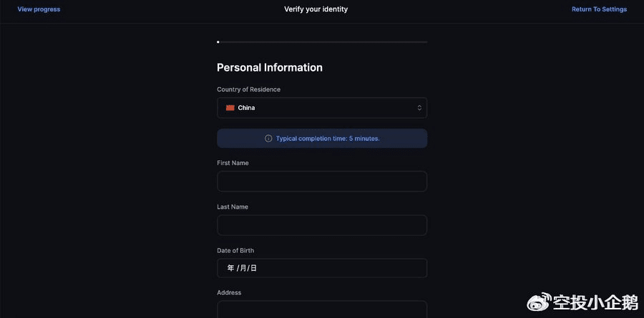Click the Date of Birth label

click(x=235, y=251)
